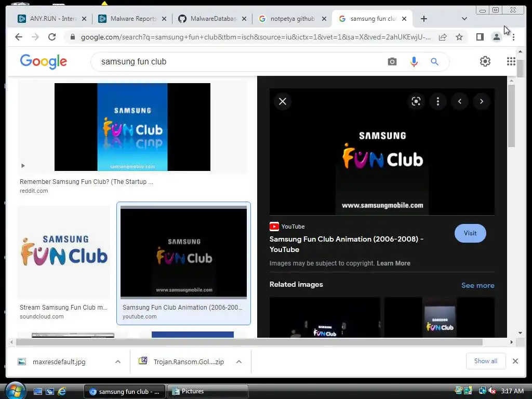Open second related image thumbnail
This screenshot has height=399, width=532.
440,317
